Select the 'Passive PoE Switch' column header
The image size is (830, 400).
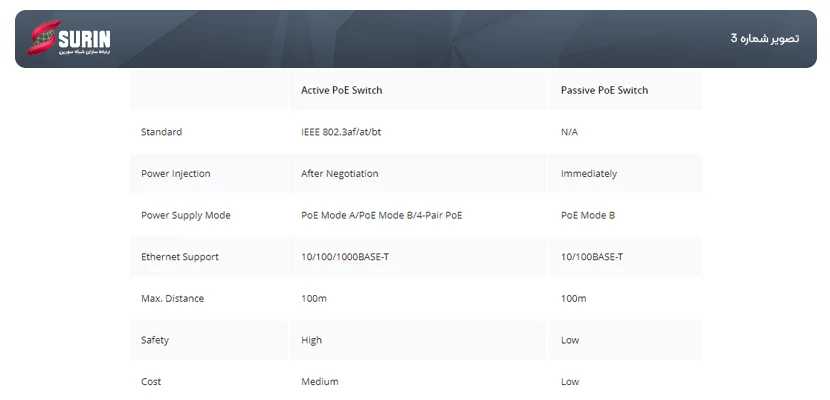coord(605,90)
